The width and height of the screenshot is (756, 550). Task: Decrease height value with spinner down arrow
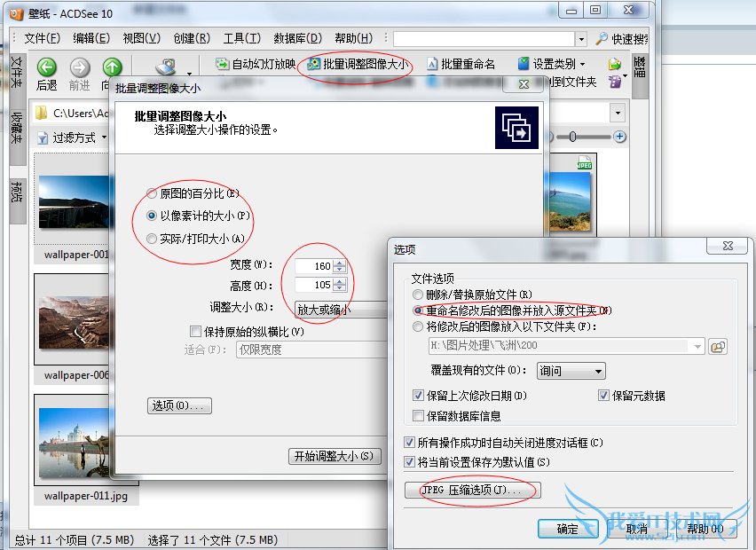click(x=340, y=287)
